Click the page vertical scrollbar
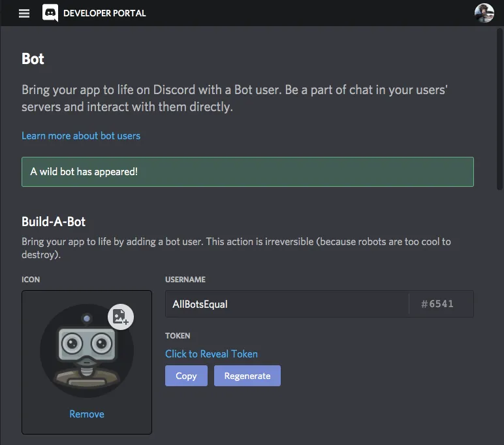Screen dimensions: 504x445 coord(499,109)
